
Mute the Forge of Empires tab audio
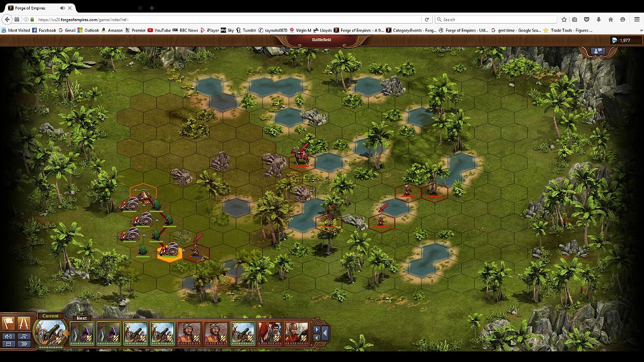click(62, 8)
